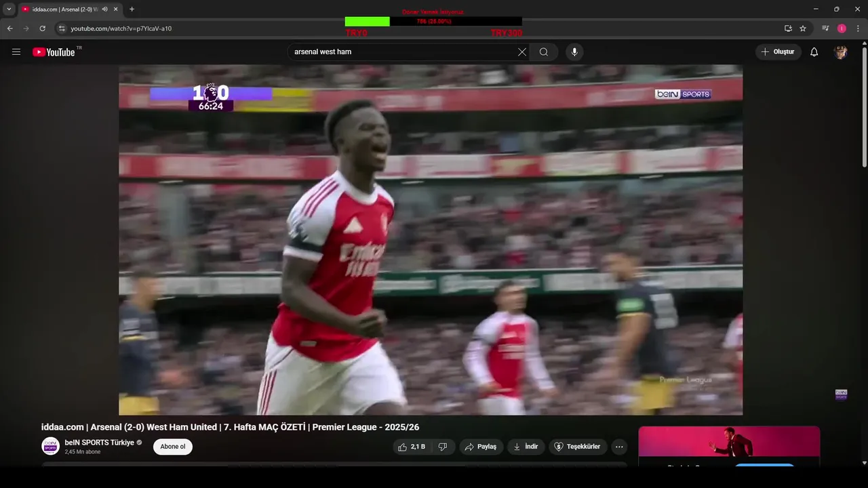Screen dimensions: 868x488
Task: Click the video title text
Action: point(230,427)
